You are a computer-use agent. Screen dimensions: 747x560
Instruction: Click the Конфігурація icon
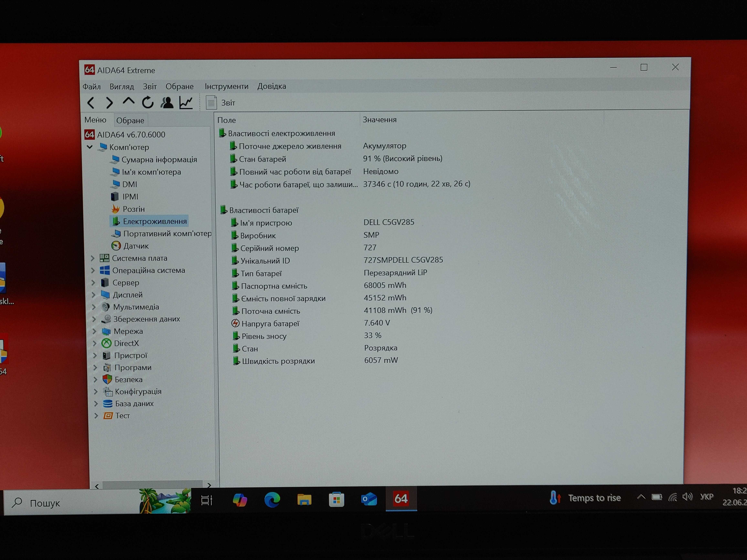coord(108,392)
